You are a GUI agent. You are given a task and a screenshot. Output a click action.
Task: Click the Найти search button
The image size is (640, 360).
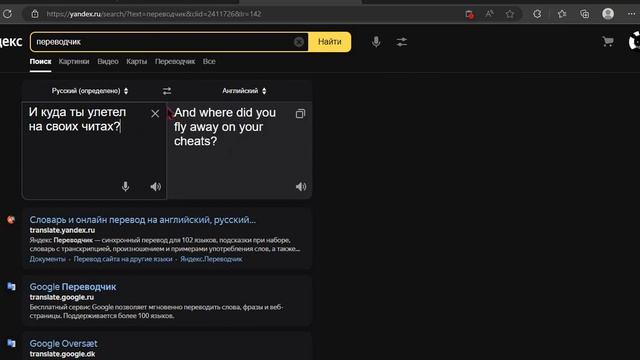[329, 42]
